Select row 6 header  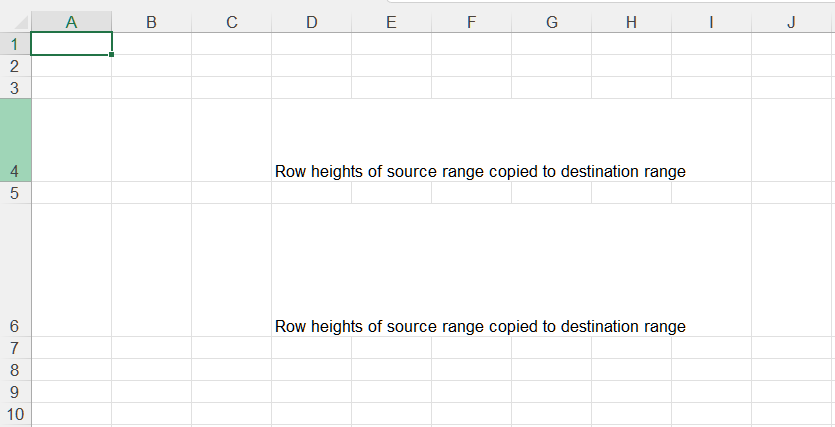tap(15, 270)
